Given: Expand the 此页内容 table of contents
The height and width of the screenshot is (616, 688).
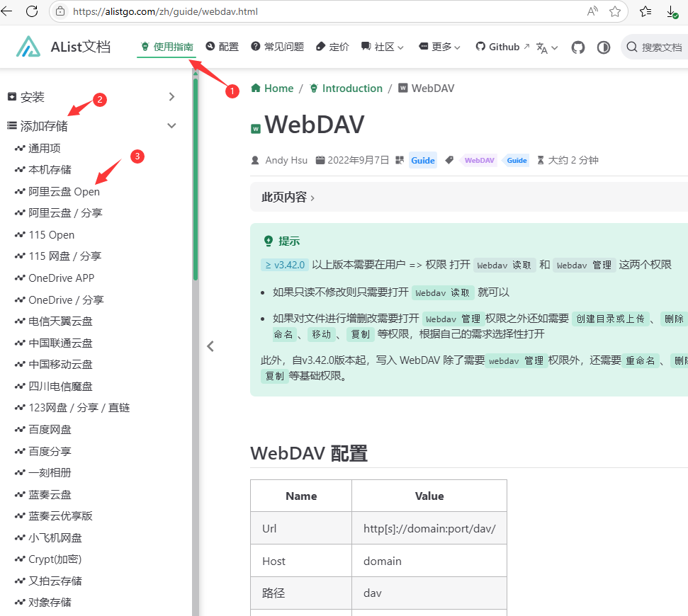Looking at the screenshot, I should coord(288,198).
